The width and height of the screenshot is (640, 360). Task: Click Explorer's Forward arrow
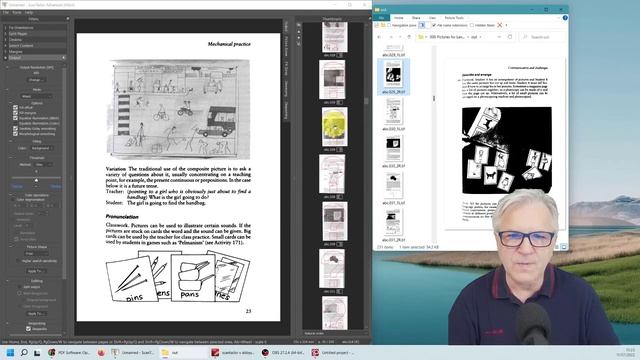[x=391, y=37]
